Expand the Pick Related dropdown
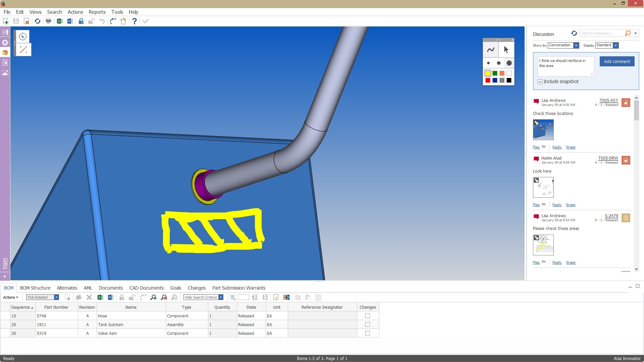This screenshot has width=644, height=362. 56,297
